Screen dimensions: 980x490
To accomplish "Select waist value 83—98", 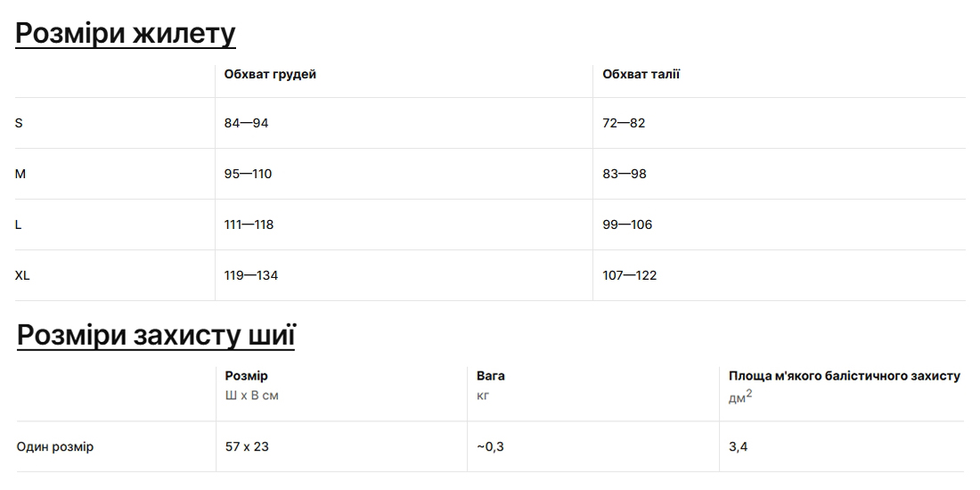I will click(x=625, y=174).
